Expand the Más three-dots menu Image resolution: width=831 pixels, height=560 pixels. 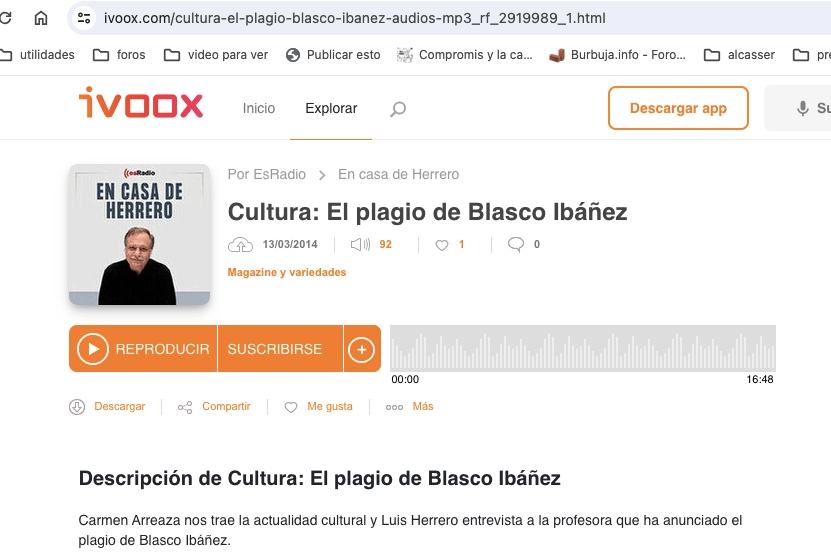394,407
